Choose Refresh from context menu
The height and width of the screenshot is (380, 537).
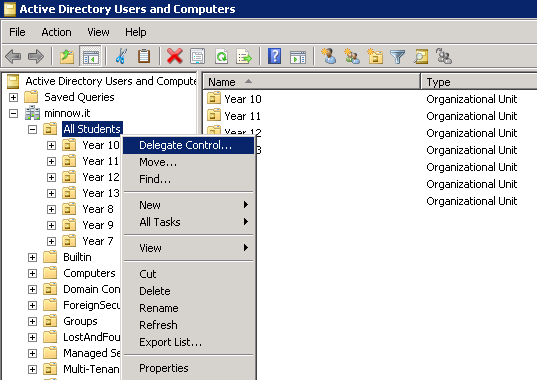(x=188, y=325)
